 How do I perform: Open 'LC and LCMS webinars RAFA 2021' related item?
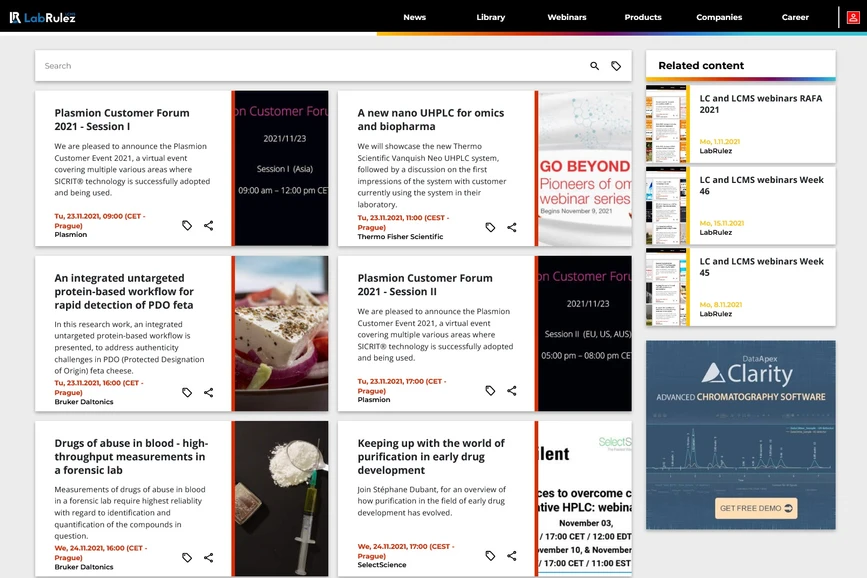pyautogui.click(x=761, y=104)
